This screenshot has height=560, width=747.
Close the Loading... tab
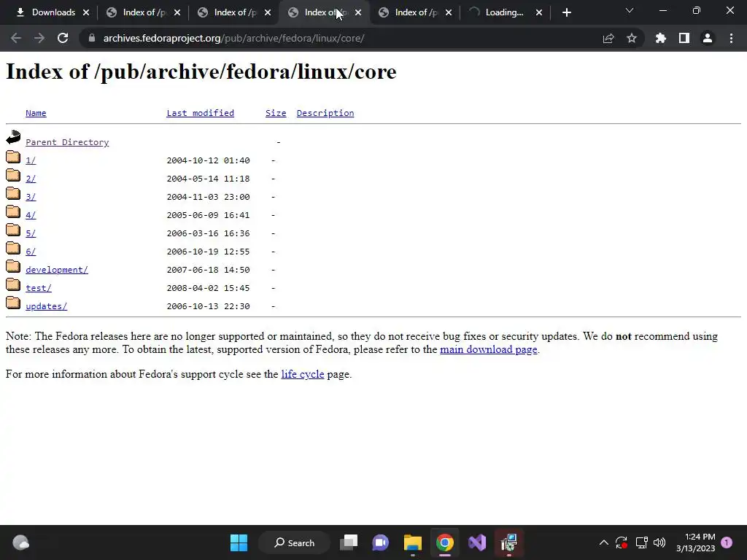[539, 12]
